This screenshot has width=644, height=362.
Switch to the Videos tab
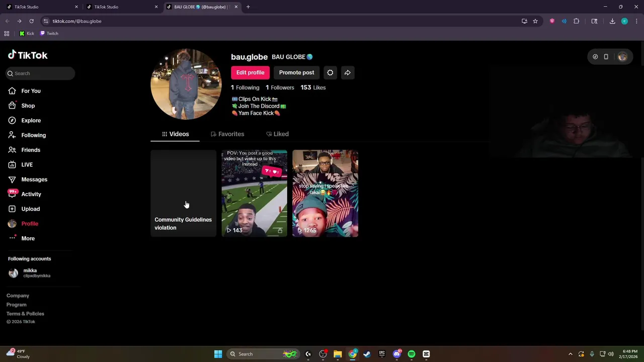click(175, 134)
